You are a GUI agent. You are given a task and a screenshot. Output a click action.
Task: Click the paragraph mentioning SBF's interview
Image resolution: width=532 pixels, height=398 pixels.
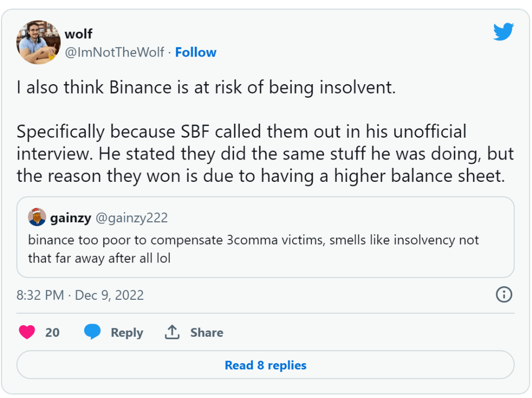click(265, 153)
